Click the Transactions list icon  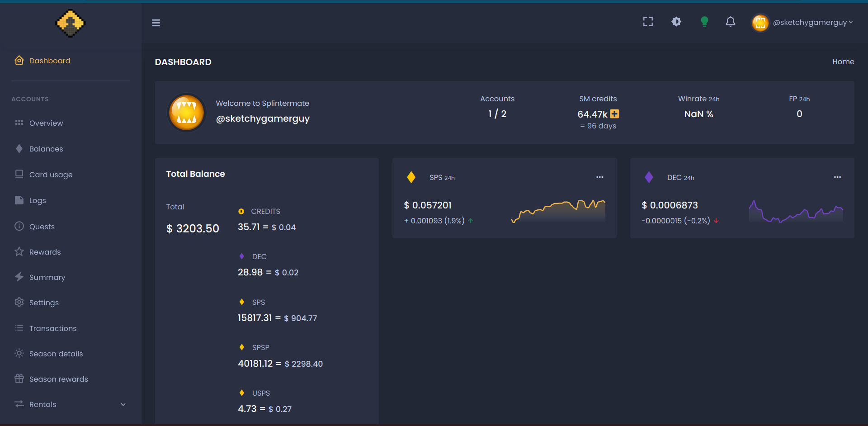(x=19, y=328)
